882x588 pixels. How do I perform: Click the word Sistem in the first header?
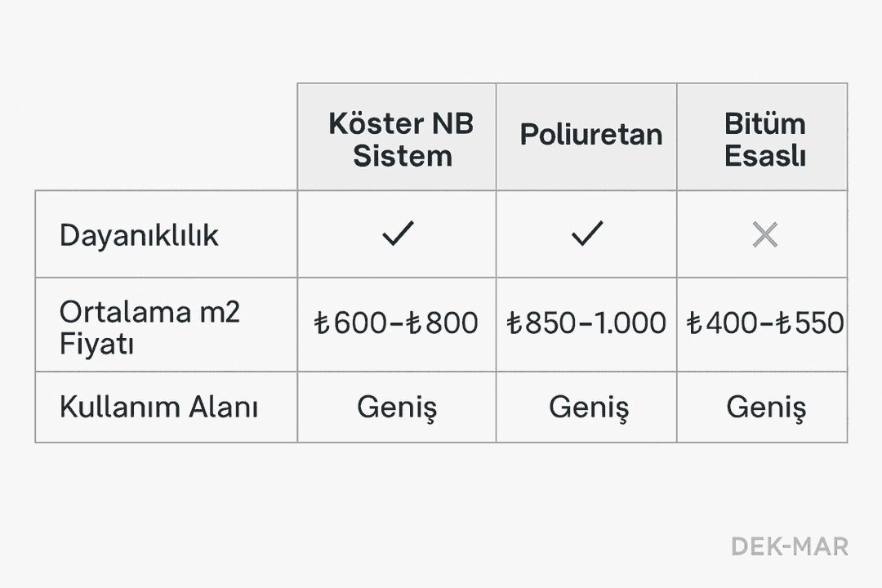(402, 155)
